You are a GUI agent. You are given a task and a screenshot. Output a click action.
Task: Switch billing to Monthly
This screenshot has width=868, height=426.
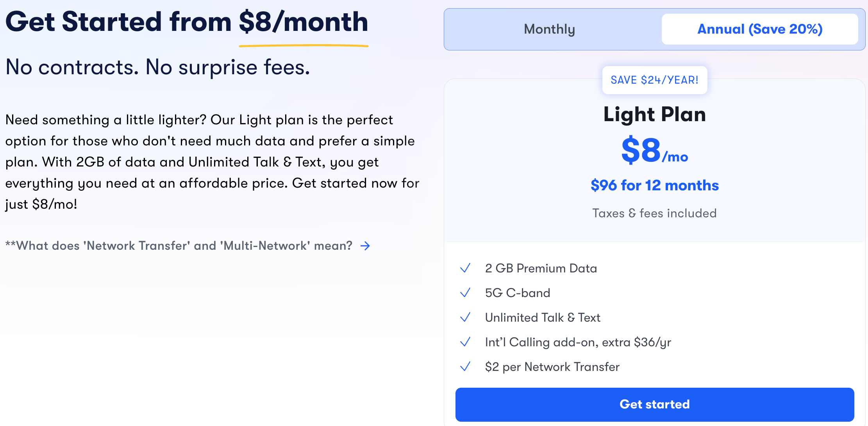(549, 29)
